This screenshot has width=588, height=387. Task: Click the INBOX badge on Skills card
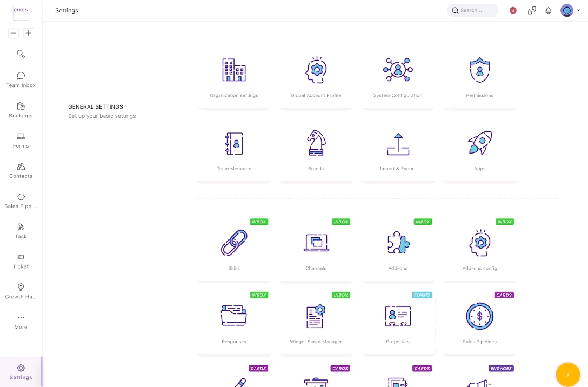click(x=259, y=222)
